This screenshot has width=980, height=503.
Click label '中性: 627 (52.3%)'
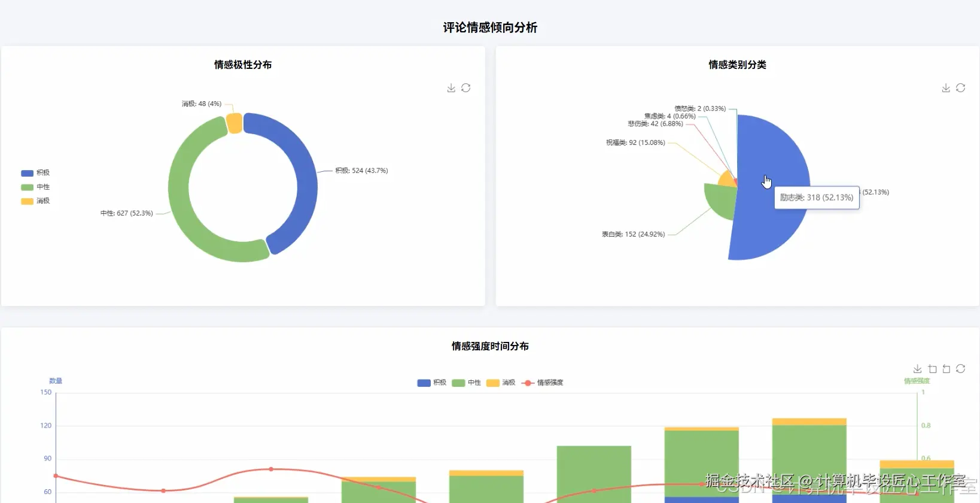point(126,213)
